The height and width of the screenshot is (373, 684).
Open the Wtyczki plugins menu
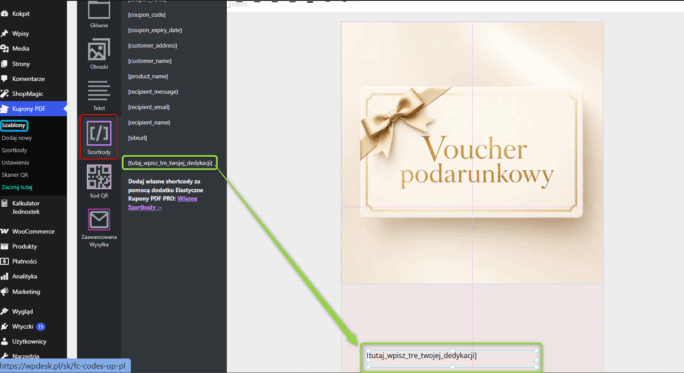point(23,327)
